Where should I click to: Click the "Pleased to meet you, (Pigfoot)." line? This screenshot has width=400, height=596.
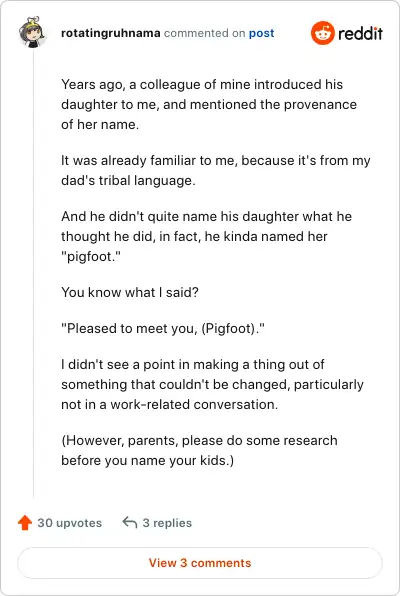coord(163,328)
